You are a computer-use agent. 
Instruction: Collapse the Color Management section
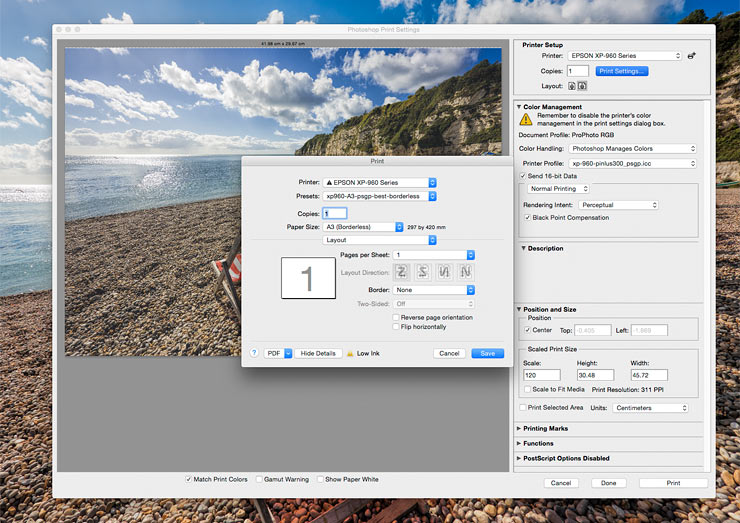pyautogui.click(x=519, y=107)
